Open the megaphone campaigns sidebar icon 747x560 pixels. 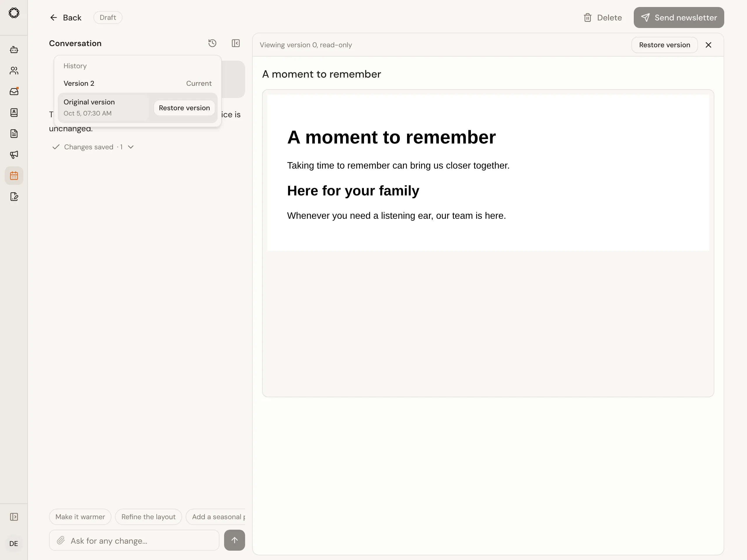tap(14, 155)
